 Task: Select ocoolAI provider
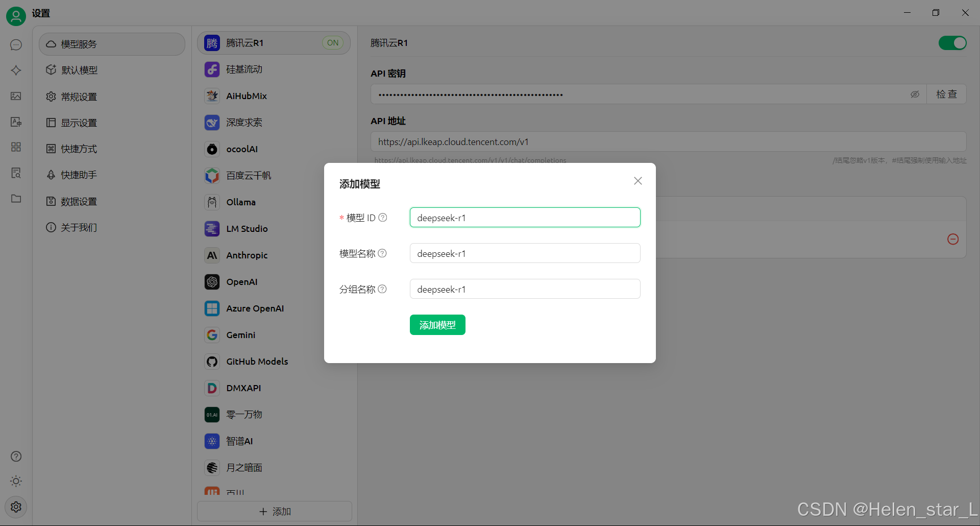coord(274,149)
